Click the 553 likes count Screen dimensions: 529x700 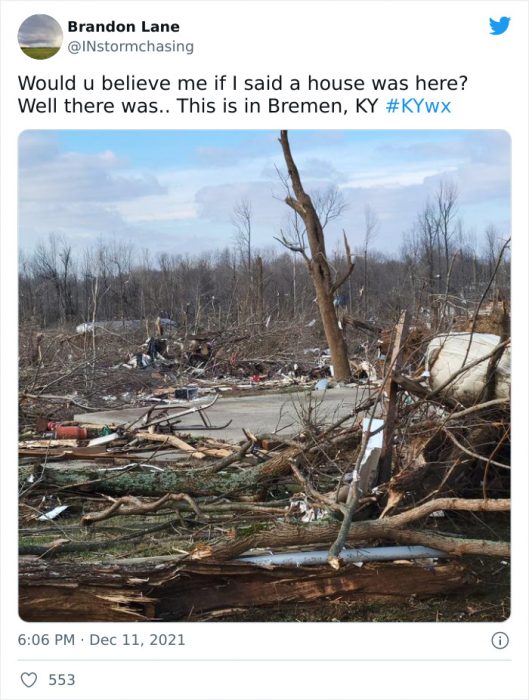pos(62,680)
